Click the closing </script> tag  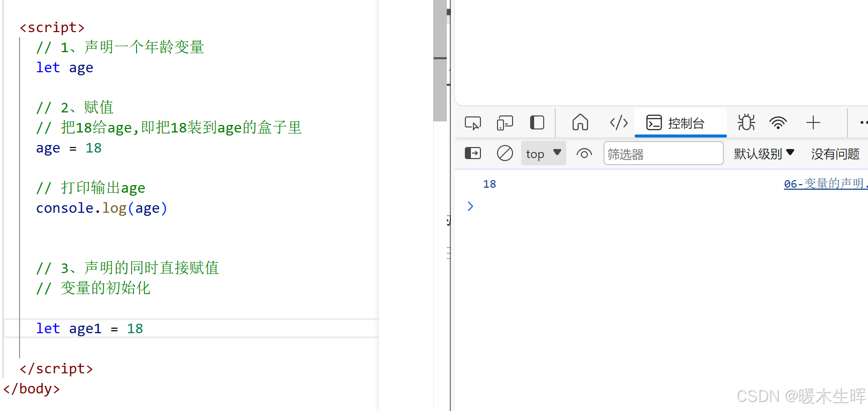(56, 369)
